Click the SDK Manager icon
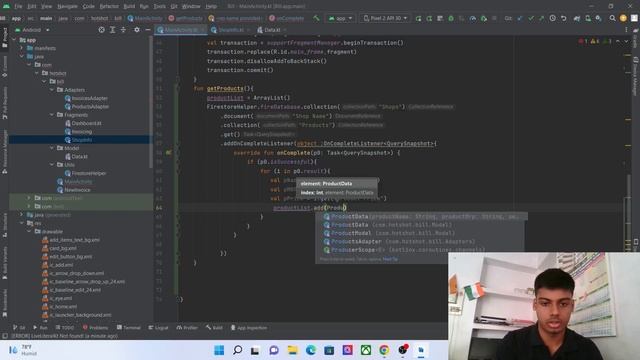The width and height of the screenshot is (640, 360). tap(598, 18)
